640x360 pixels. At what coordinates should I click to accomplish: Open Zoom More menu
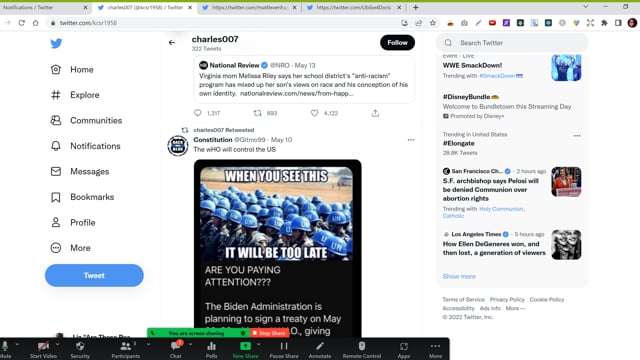(435, 350)
